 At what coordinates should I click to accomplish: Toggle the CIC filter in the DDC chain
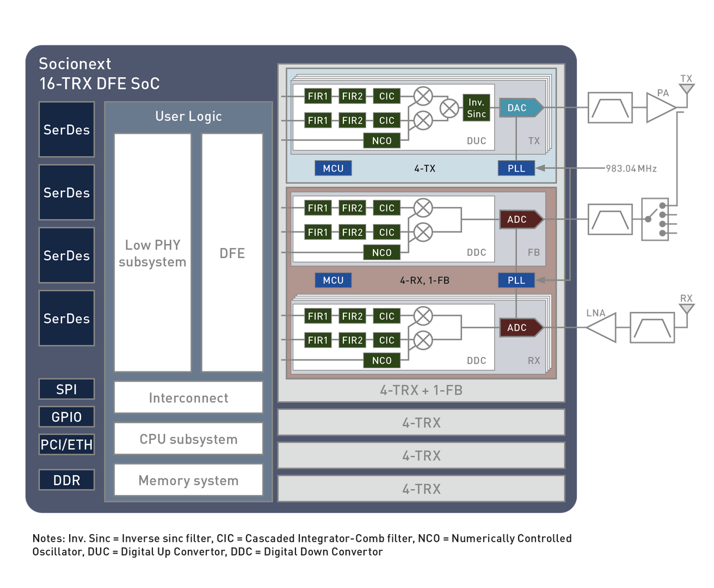[386, 207]
